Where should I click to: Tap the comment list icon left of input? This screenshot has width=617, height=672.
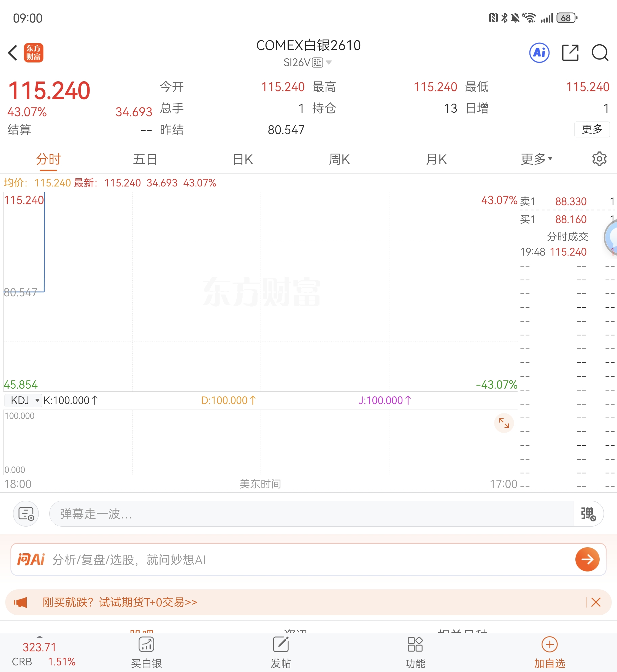tap(26, 513)
